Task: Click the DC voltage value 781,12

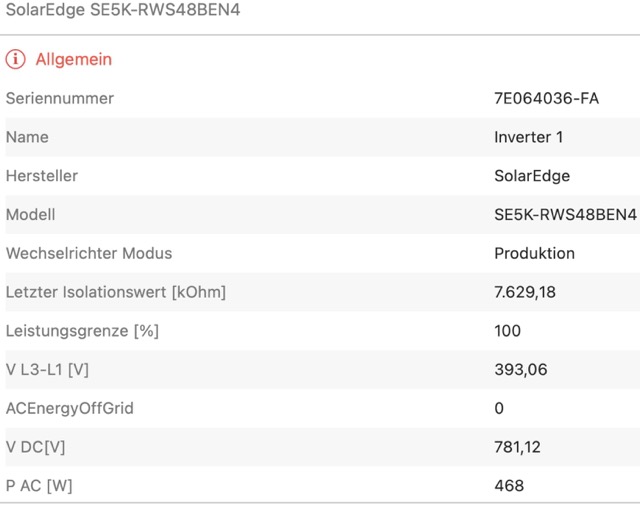Action: pyautogui.click(x=518, y=447)
